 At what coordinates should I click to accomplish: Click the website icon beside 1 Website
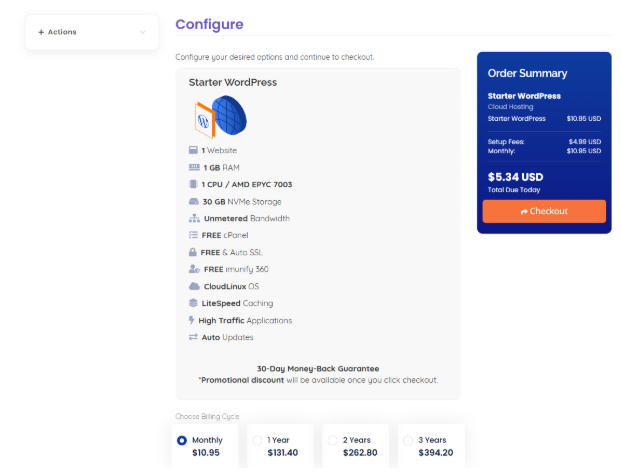[193, 150]
